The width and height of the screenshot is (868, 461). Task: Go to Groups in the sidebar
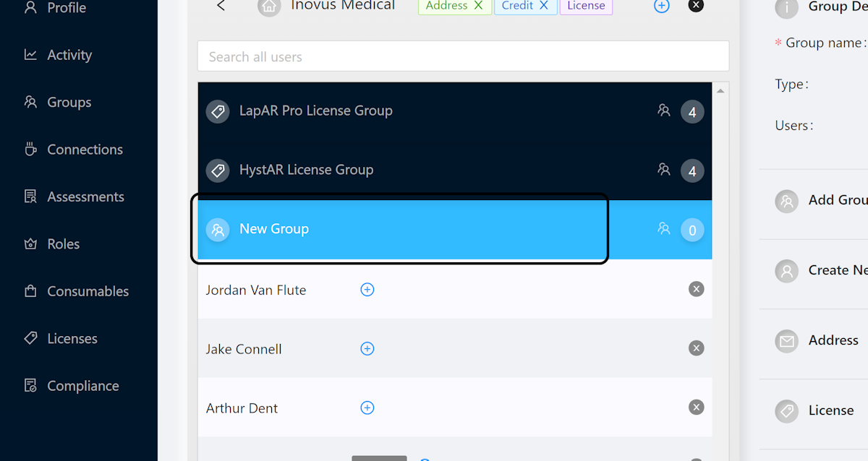58,103
